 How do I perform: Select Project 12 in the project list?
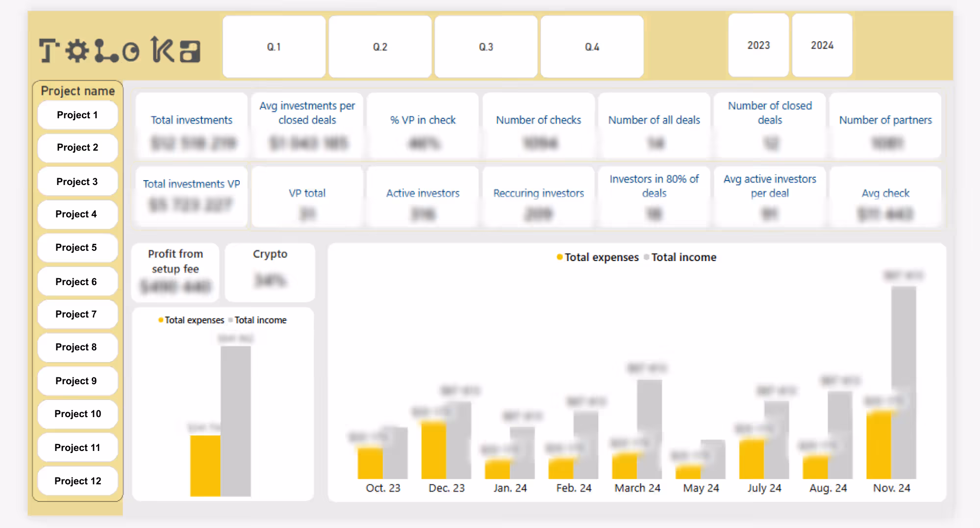pyautogui.click(x=77, y=481)
